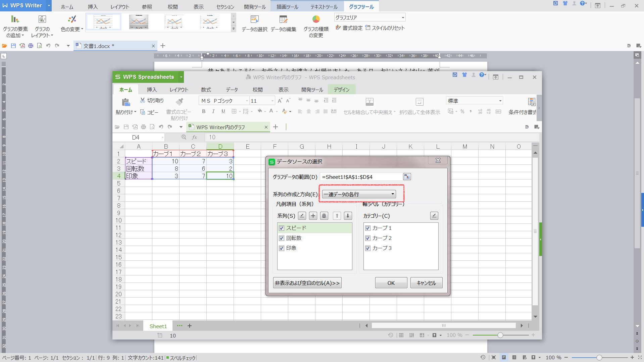Switch to the Sheet1 sheet tab
Viewport: 644px width, 362px height.
click(x=158, y=326)
